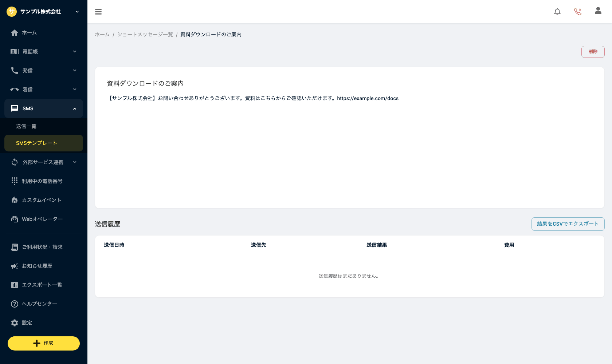Click the エクスポート一覧 chart icon
The width and height of the screenshot is (612, 364).
(15, 285)
